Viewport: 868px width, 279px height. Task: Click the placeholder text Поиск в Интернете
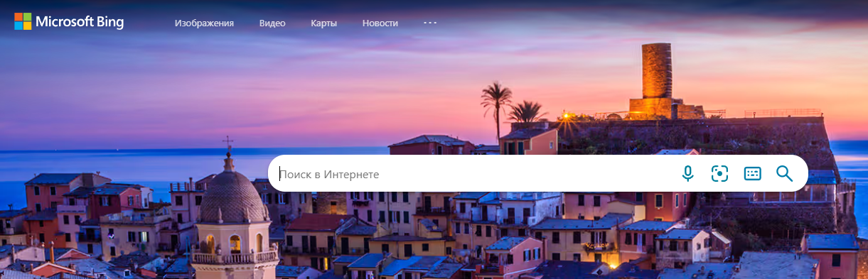click(329, 174)
